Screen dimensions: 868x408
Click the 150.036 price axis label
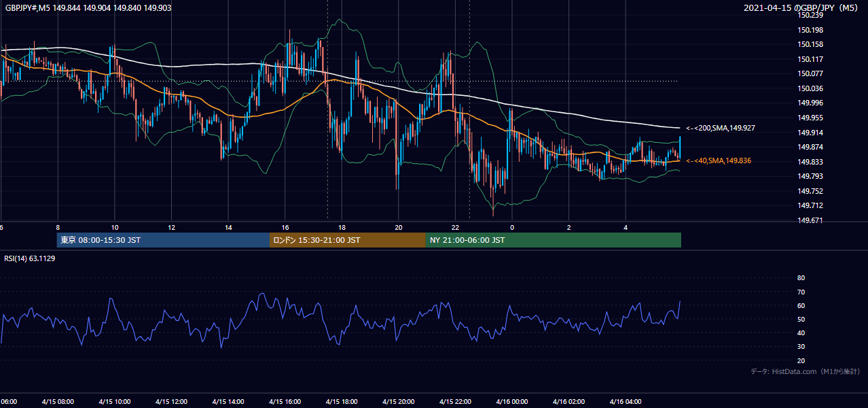811,88
